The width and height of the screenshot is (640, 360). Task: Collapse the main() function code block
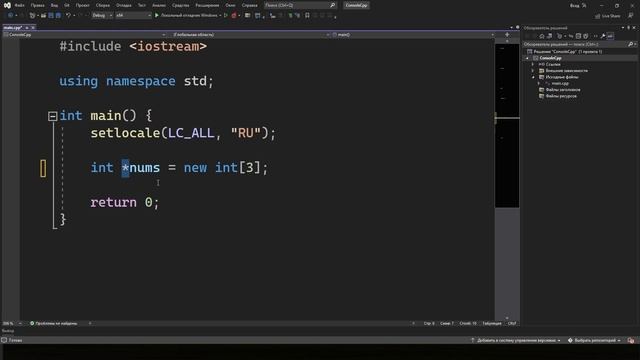coord(52,116)
